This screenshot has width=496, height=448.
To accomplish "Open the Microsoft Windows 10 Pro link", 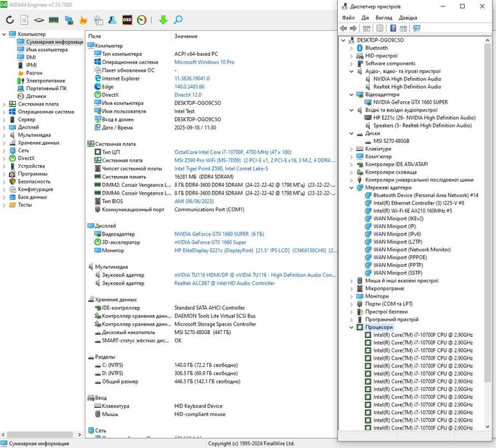I will (204, 62).
